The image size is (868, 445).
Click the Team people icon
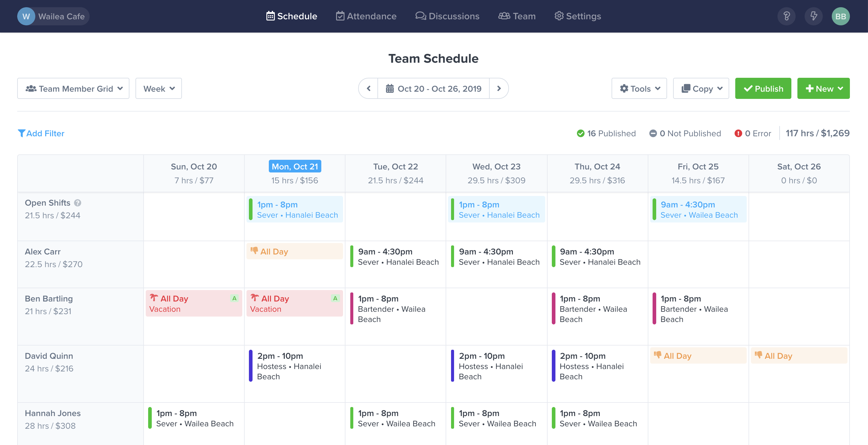click(502, 16)
